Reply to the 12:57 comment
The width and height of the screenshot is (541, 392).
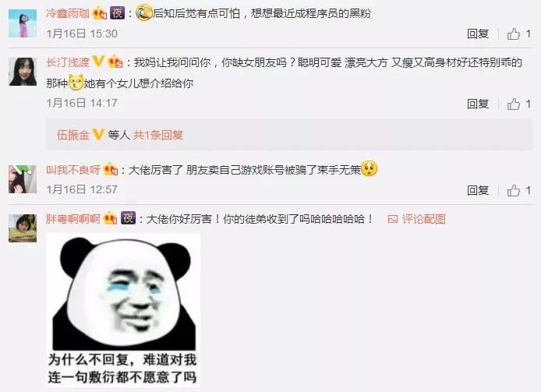click(x=478, y=190)
